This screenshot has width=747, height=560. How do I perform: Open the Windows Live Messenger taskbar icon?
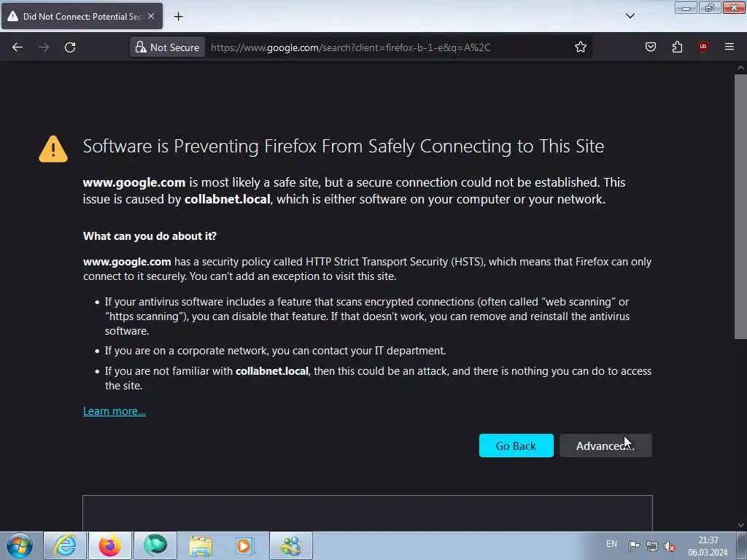[x=291, y=545]
